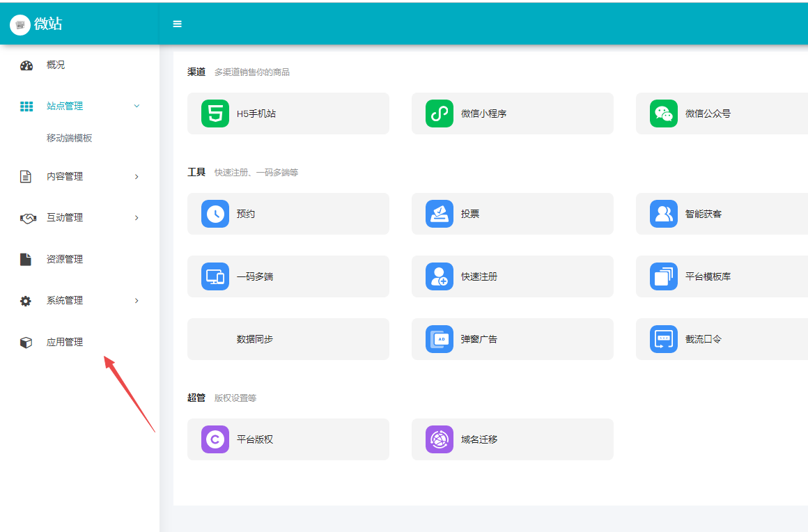Expand the 内容管理 chevron

point(137,177)
